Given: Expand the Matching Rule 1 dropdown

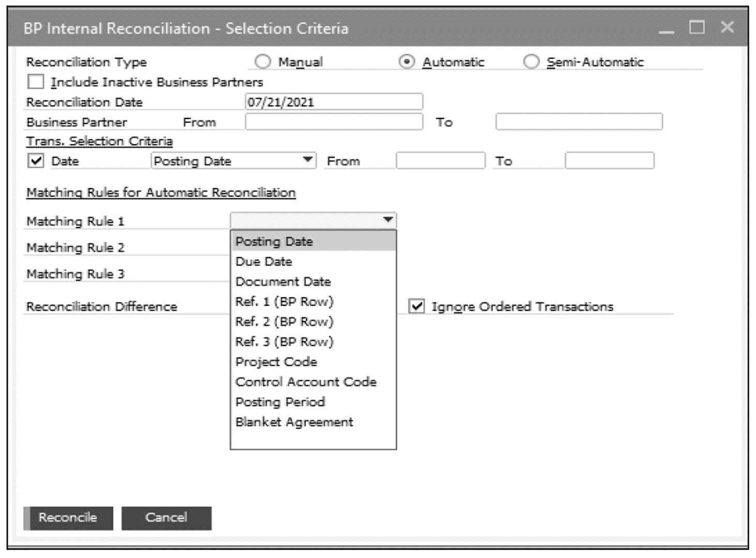Looking at the screenshot, I should 388,220.
